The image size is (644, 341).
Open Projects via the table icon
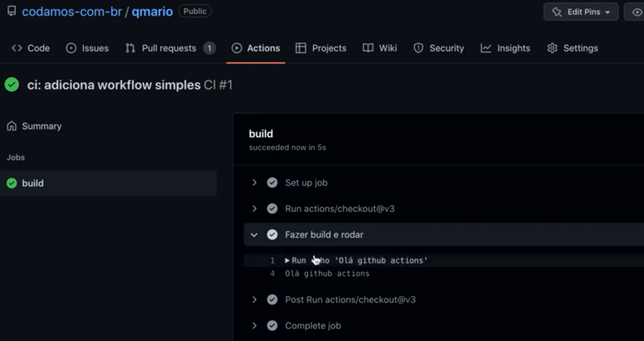pyautogui.click(x=301, y=48)
